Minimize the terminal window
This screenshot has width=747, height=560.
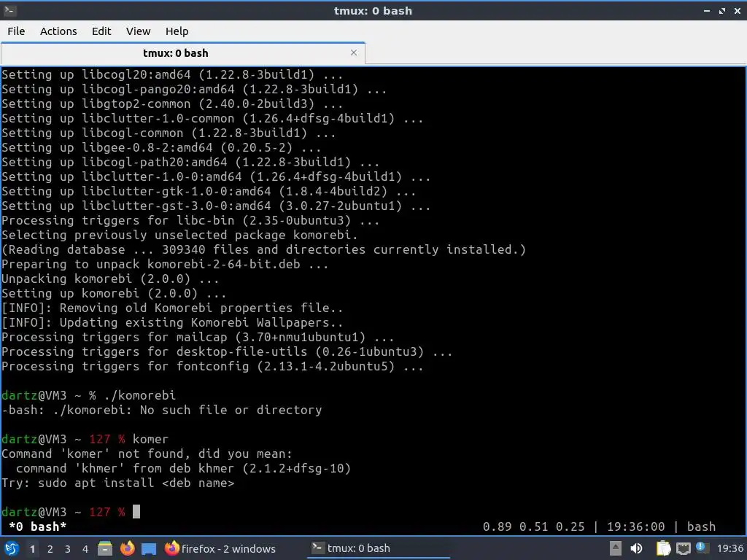tap(706, 10)
